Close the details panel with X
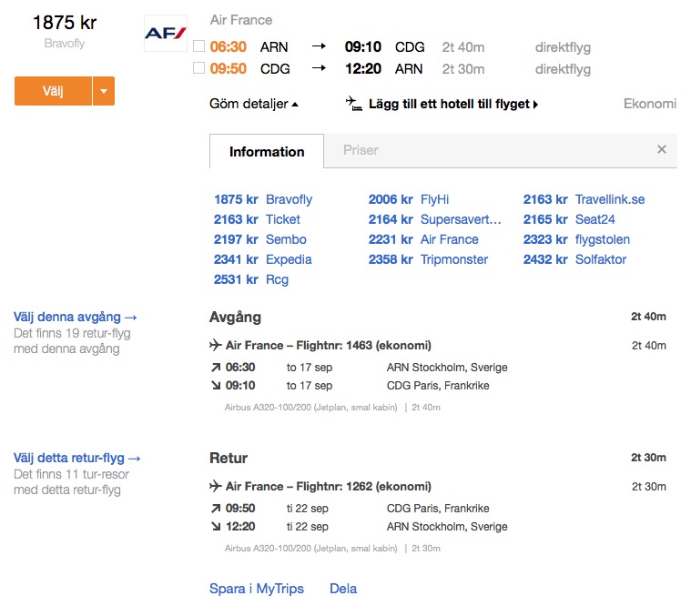Image resolution: width=691 pixels, height=616 pixels. click(662, 150)
